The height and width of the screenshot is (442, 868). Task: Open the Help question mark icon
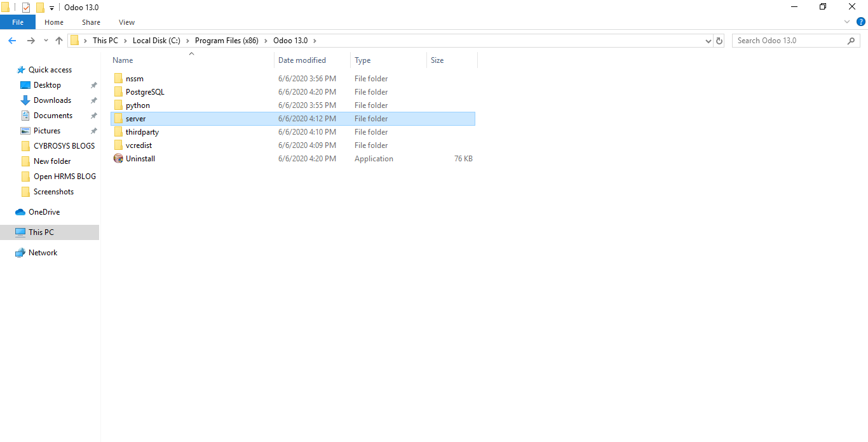point(861,22)
